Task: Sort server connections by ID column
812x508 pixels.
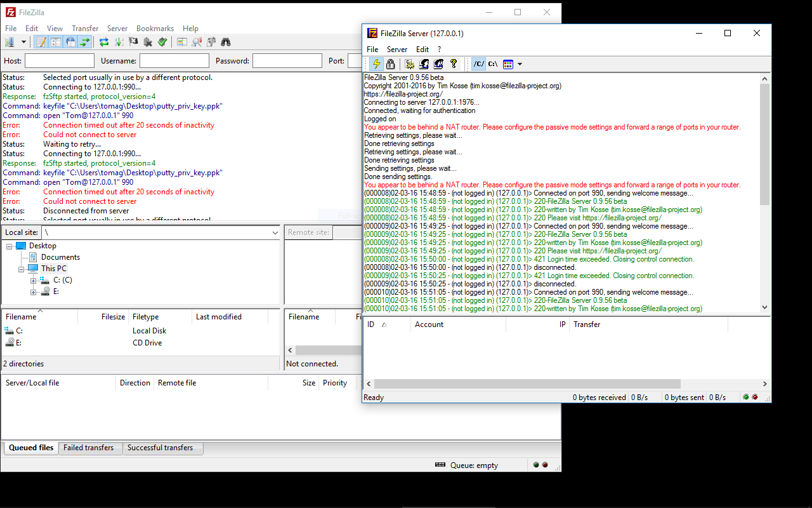Action: point(387,324)
